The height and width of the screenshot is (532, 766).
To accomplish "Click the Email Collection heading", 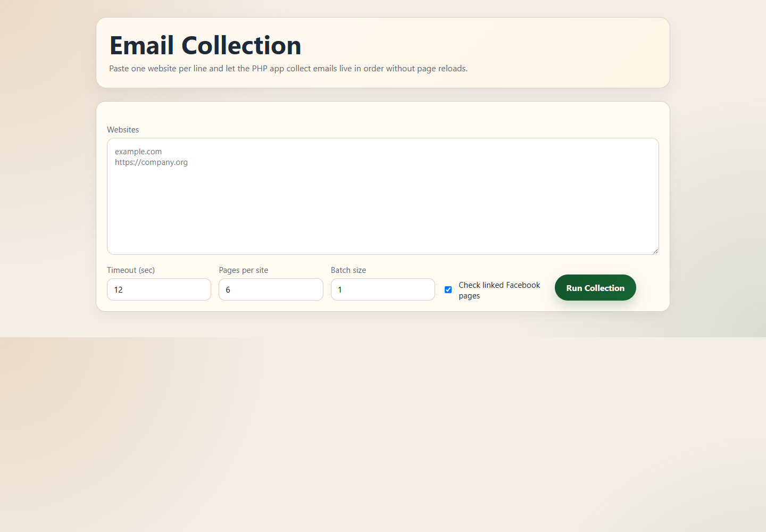I will tap(205, 45).
